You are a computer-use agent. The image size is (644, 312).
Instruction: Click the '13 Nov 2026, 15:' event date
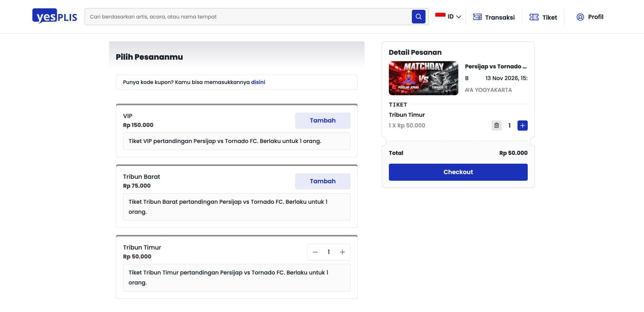pyautogui.click(x=506, y=78)
